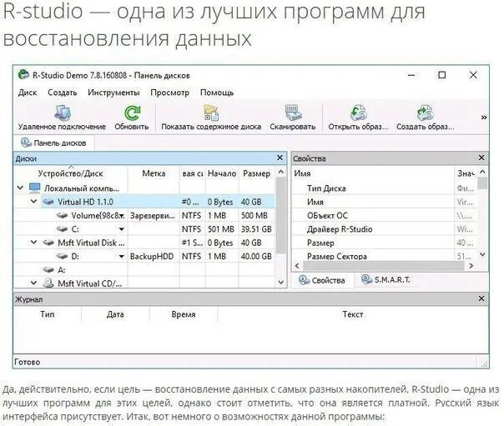Viewport: 504px width, 426px height.
Task: Click the properties vertical scrollbar down arrow
Action: (482, 254)
